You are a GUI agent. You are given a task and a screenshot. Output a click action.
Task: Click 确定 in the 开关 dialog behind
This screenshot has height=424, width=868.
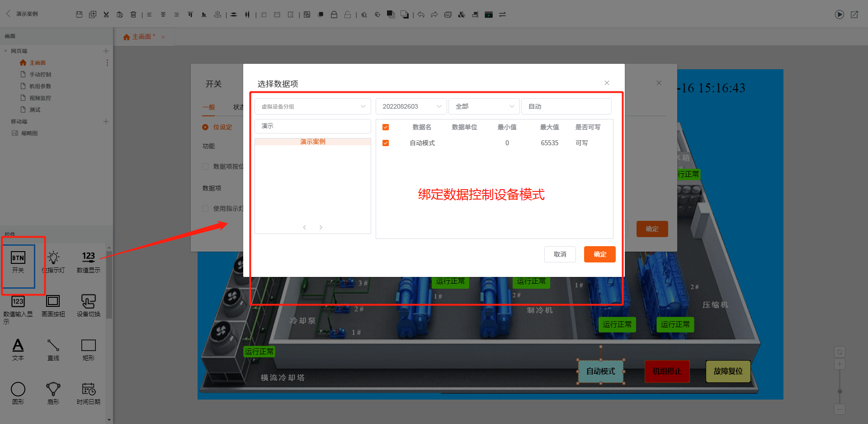pyautogui.click(x=652, y=229)
